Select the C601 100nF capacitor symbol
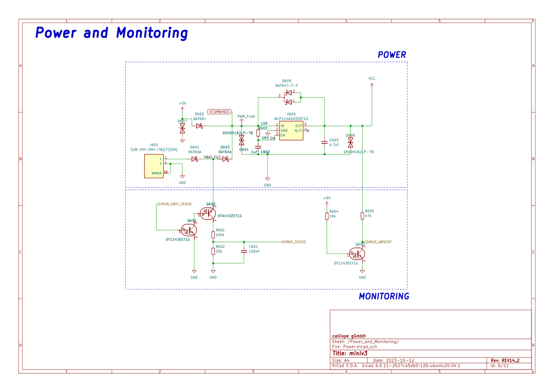This screenshot has height=392, width=554. pos(244,251)
